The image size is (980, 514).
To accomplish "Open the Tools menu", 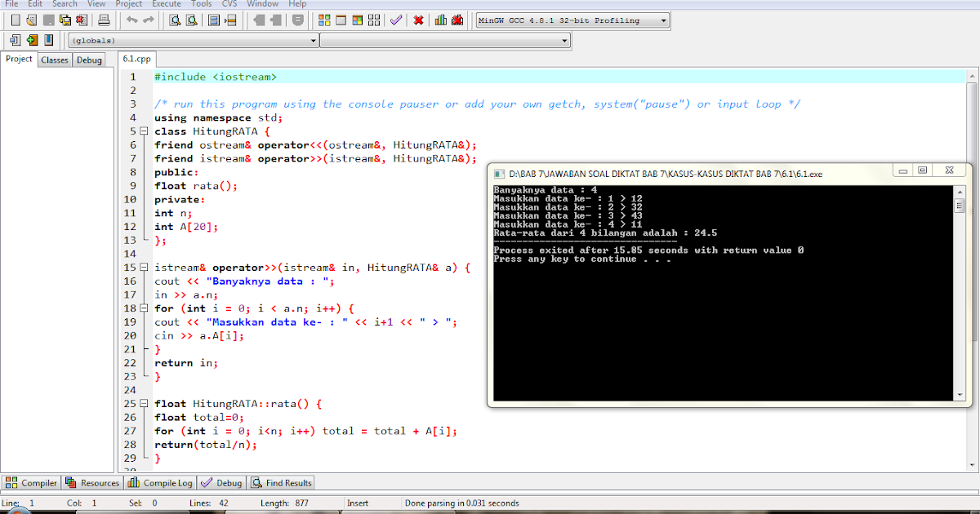I will pos(202,3).
